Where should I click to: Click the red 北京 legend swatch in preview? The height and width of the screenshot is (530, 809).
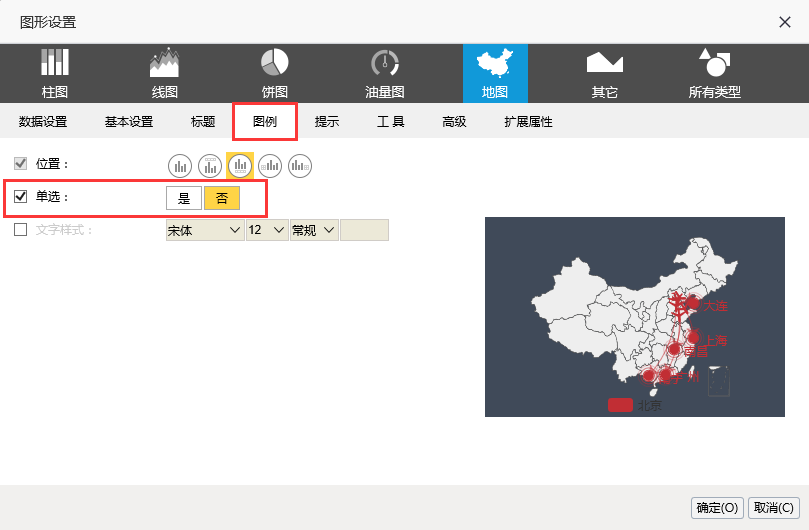(x=620, y=405)
